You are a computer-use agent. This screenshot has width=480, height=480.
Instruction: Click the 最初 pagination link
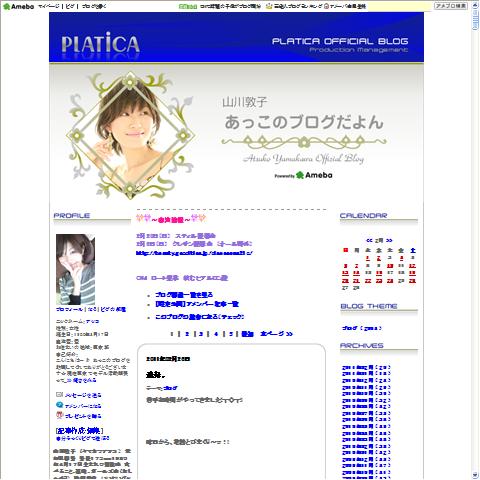click(x=247, y=334)
